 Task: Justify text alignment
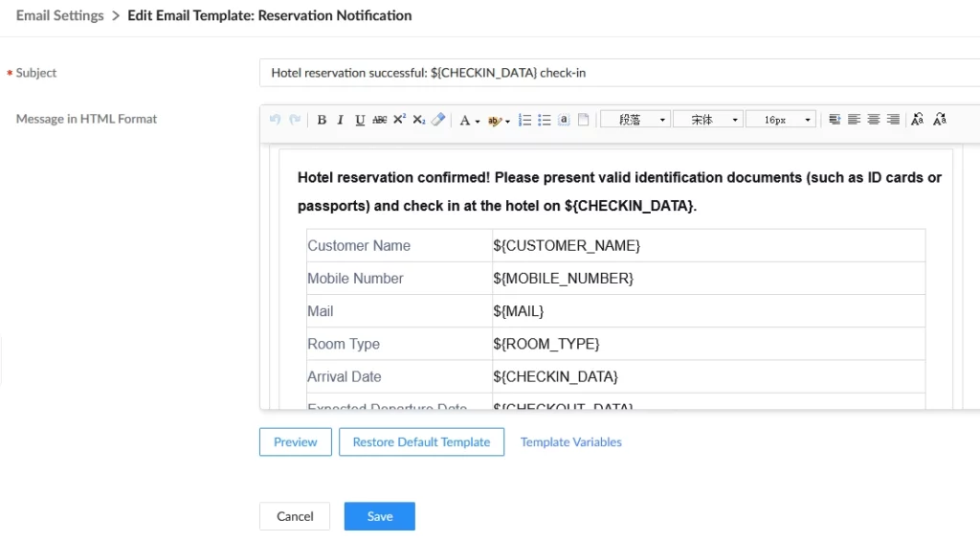coord(835,120)
